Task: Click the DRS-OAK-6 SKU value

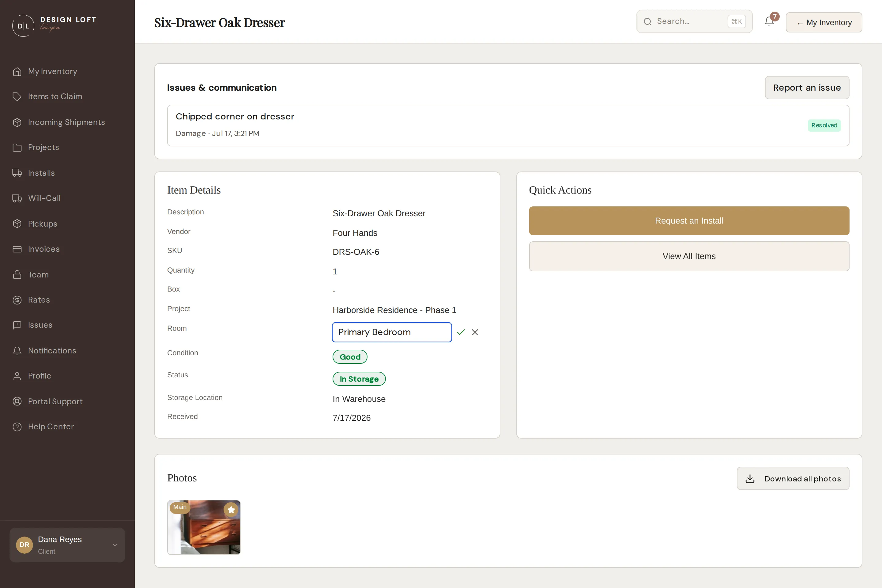Action: [356, 252]
